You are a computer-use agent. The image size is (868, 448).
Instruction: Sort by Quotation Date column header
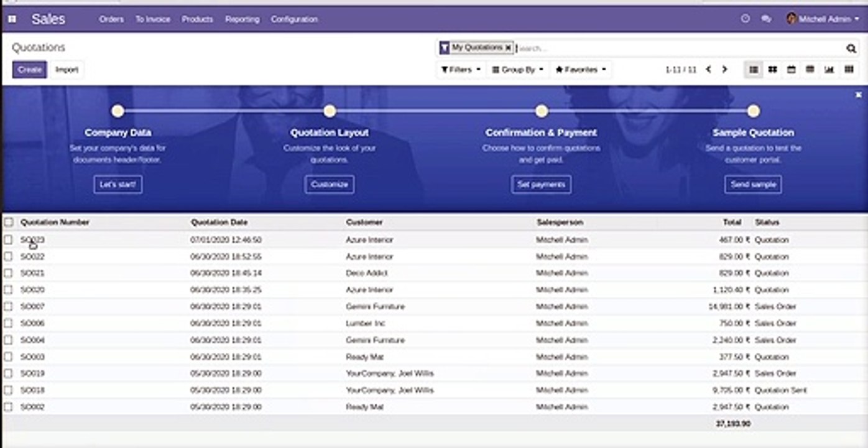[x=219, y=222]
